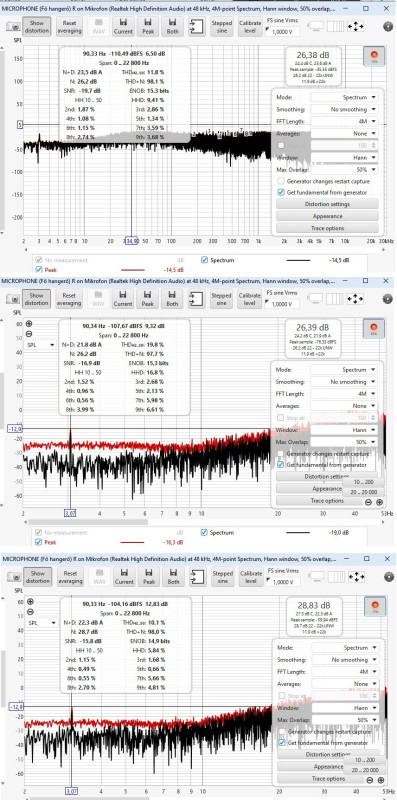Click the red record button in the 26,38 dB window
The image size is (397, 800).
click(374, 56)
